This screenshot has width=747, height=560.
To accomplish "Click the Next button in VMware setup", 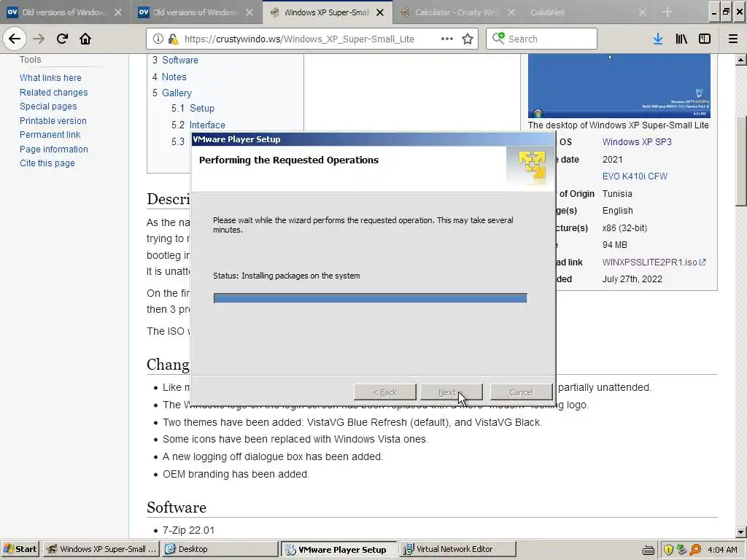I will point(451,392).
